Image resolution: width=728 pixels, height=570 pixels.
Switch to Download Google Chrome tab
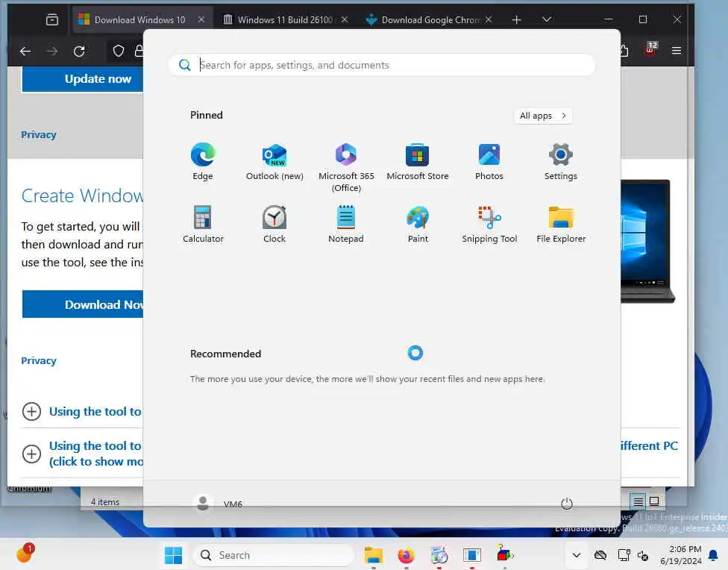point(430,19)
